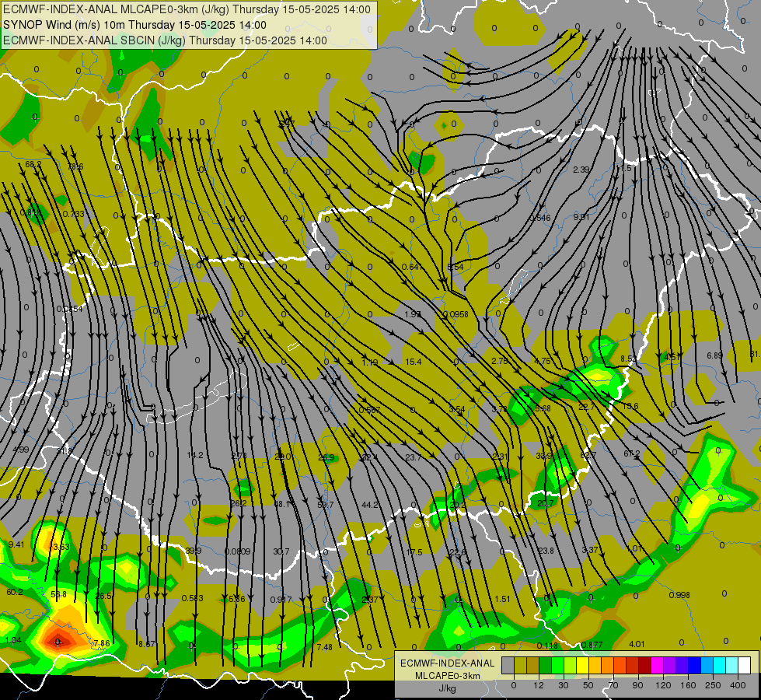Click the map value 2.39

tap(581, 170)
